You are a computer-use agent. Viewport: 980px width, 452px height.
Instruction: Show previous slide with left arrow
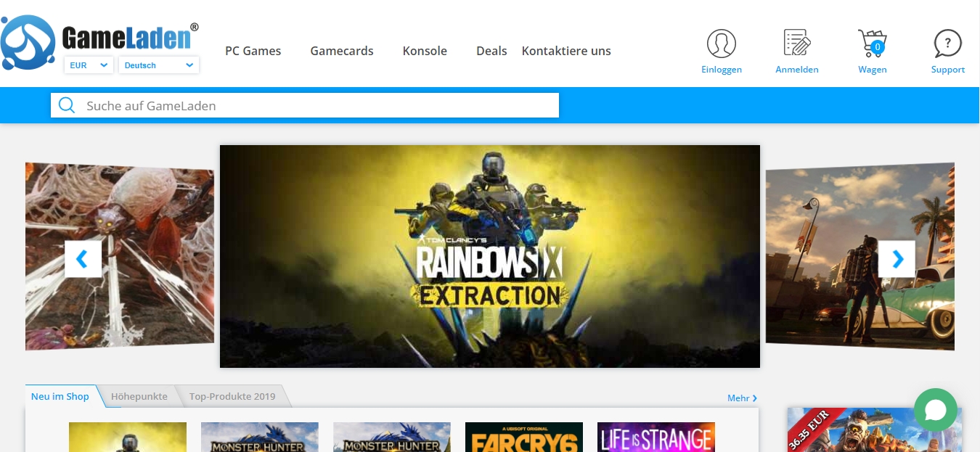click(83, 259)
